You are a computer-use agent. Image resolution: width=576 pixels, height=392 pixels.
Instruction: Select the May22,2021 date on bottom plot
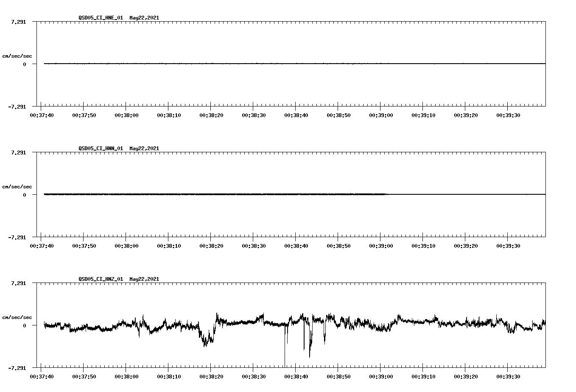(x=144, y=279)
